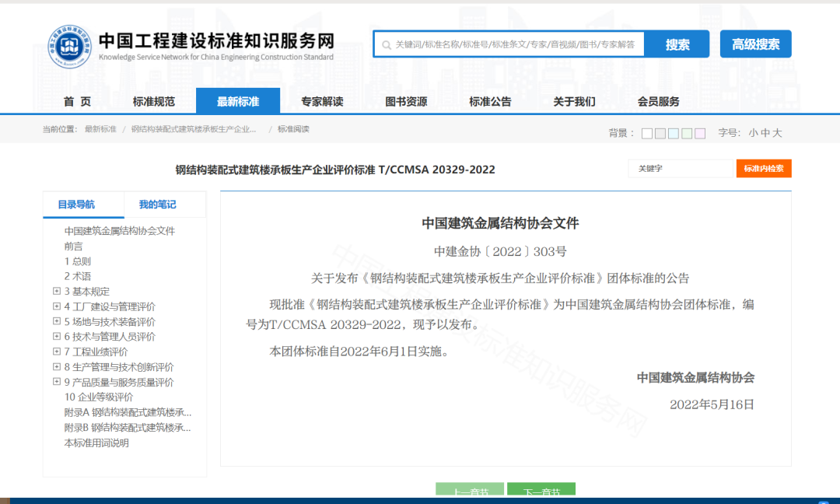The image size is (840, 504).
Task: Set font size to 大
Action: tap(777, 133)
